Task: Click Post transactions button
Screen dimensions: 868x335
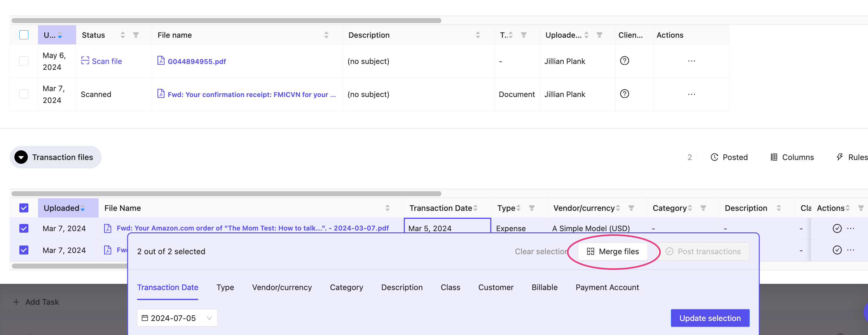Action: (x=703, y=251)
